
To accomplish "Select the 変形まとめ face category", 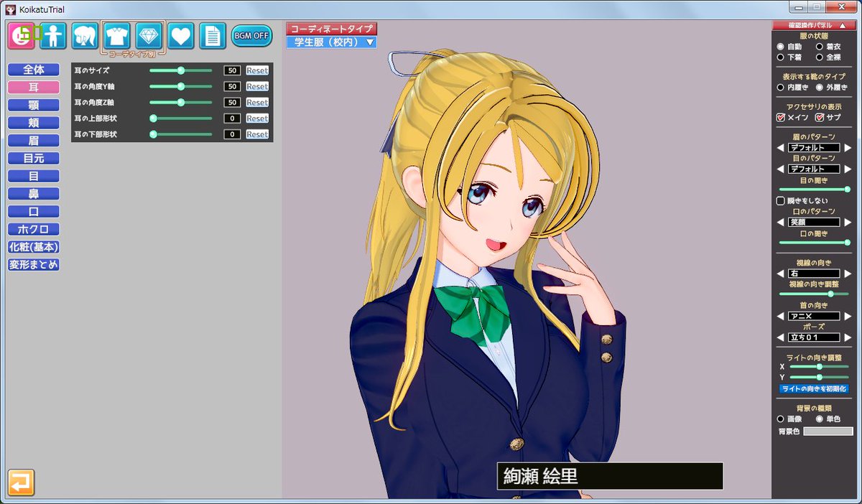I will coord(33,264).
